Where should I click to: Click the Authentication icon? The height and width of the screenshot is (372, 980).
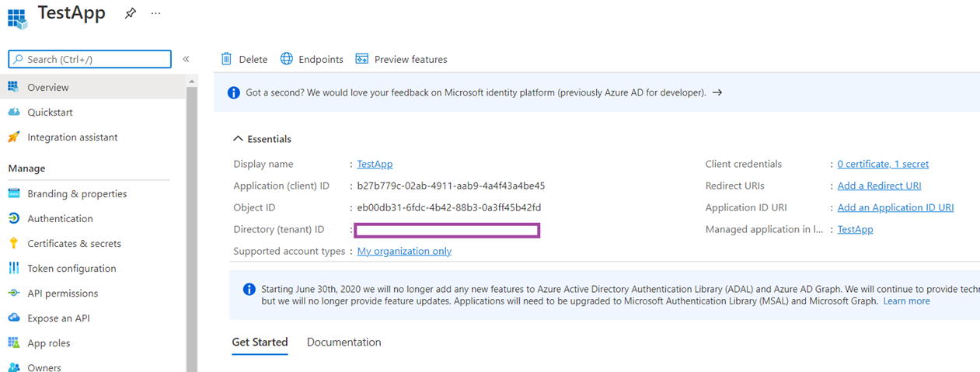tap(14, 218)
